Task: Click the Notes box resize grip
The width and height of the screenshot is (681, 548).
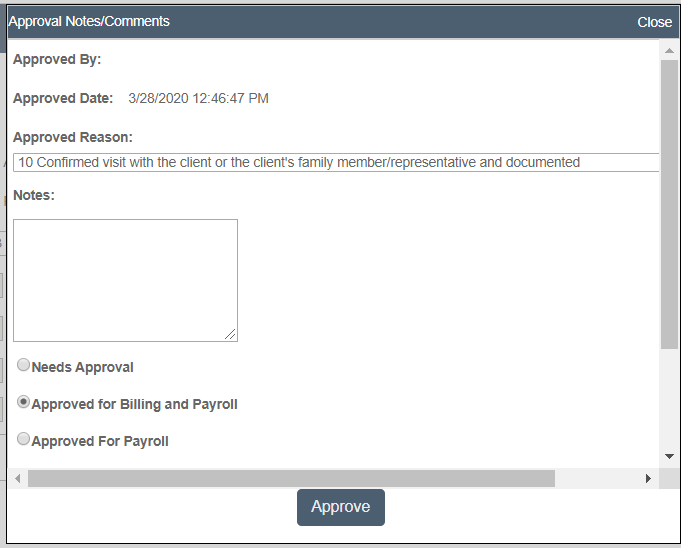Action: 230,334
